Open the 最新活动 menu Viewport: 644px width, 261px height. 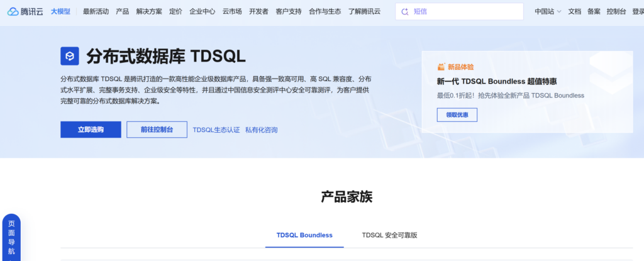click(96, 11)
